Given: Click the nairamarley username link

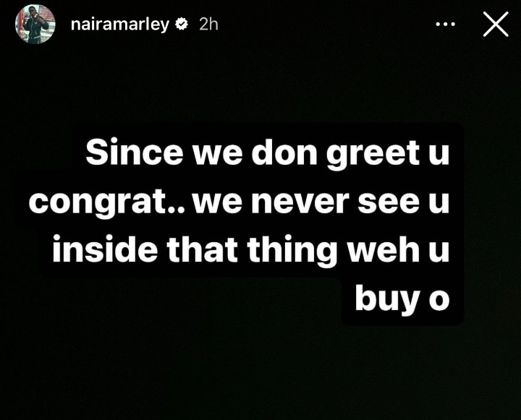Looking at the screenshot, I should pos(120,25).
